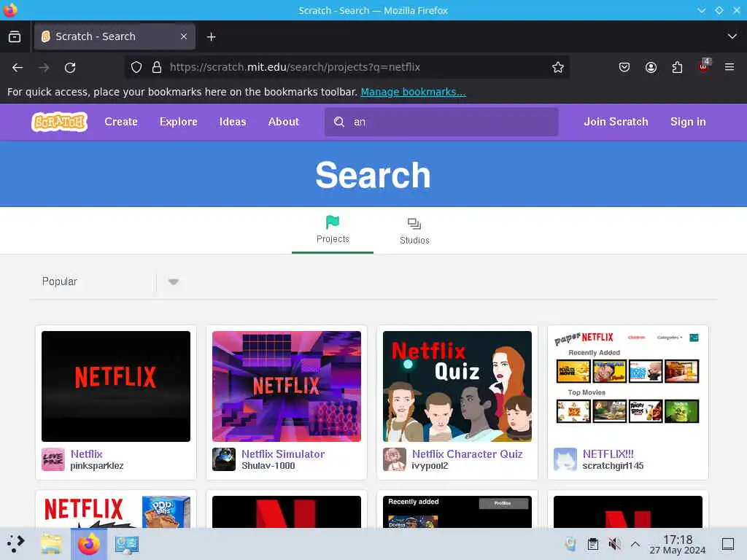Open the Netflix Simulator purple thumbnail
The image size is (747, 560).
click(x=286, y=386)
